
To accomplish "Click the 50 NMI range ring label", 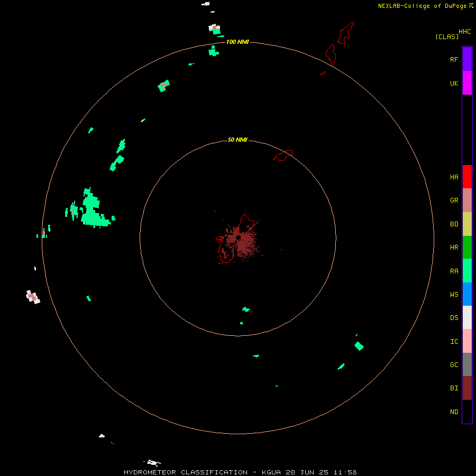I will click(x=237, y=140).
